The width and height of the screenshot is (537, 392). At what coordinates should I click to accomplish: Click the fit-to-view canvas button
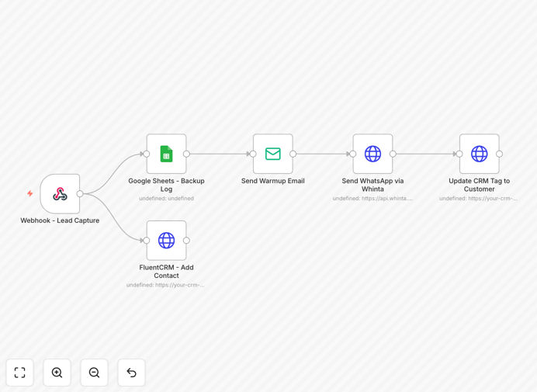[x=20, y=373]
